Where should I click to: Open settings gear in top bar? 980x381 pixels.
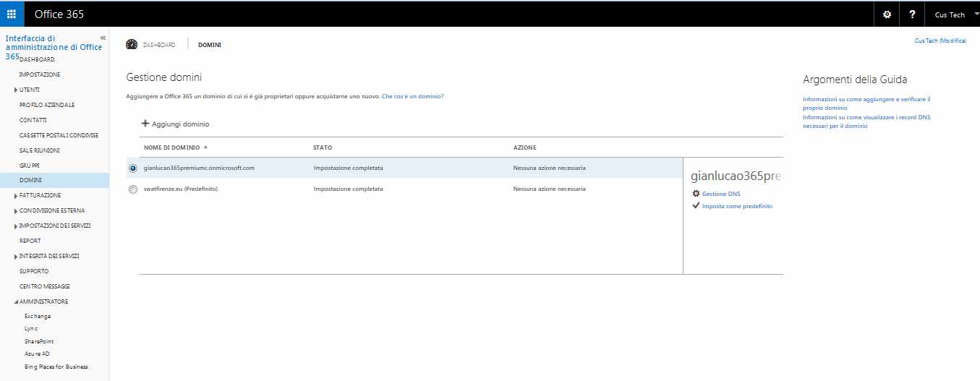coord(887,14)
